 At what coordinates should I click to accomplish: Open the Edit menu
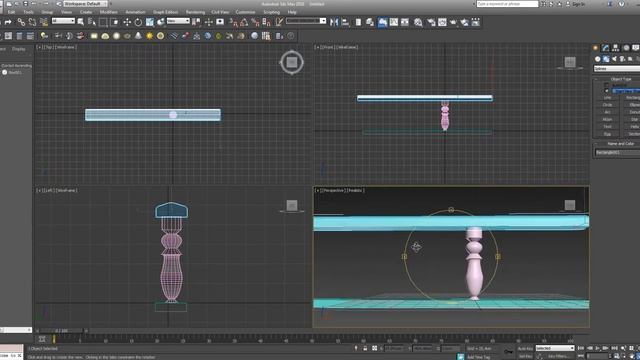[11, 12]
